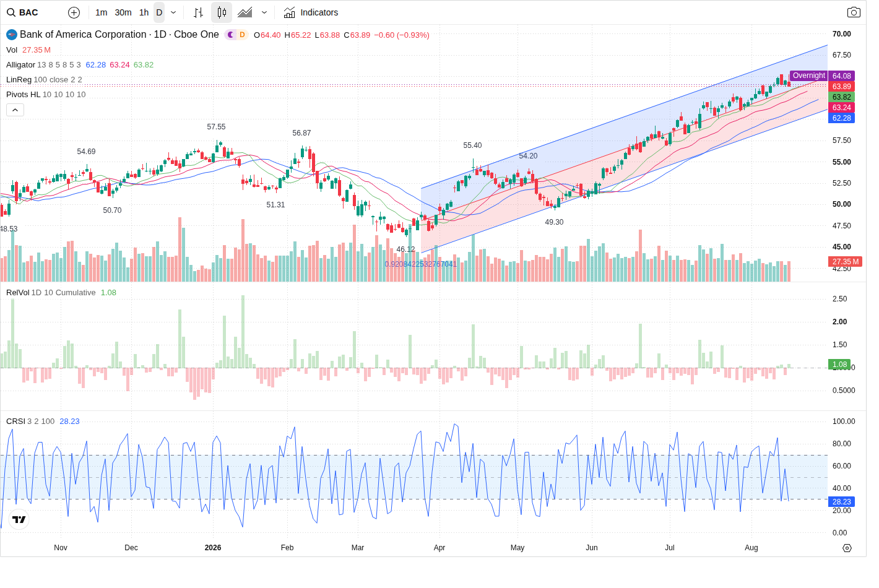This screenshot has width=879, height=588.
Task: Click the compare or add symbol plus icon
Action: [74, 12]
